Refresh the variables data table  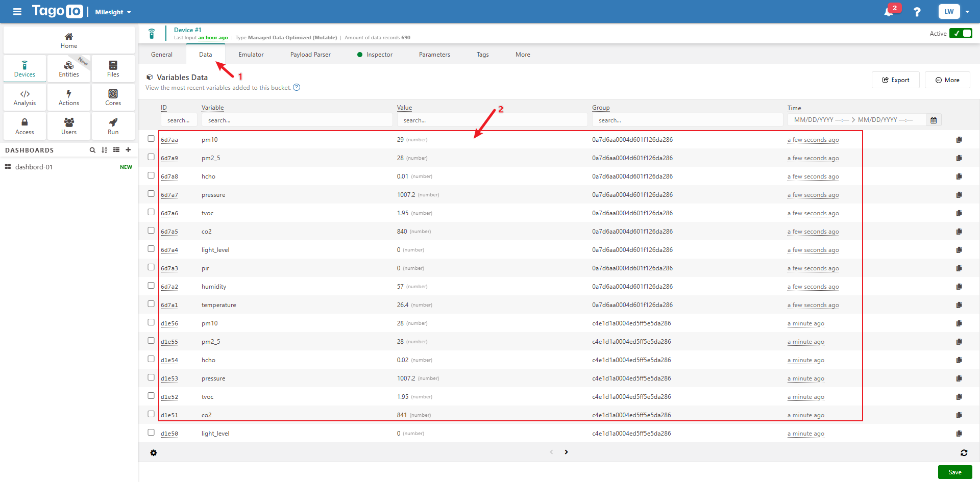point(964,453)
